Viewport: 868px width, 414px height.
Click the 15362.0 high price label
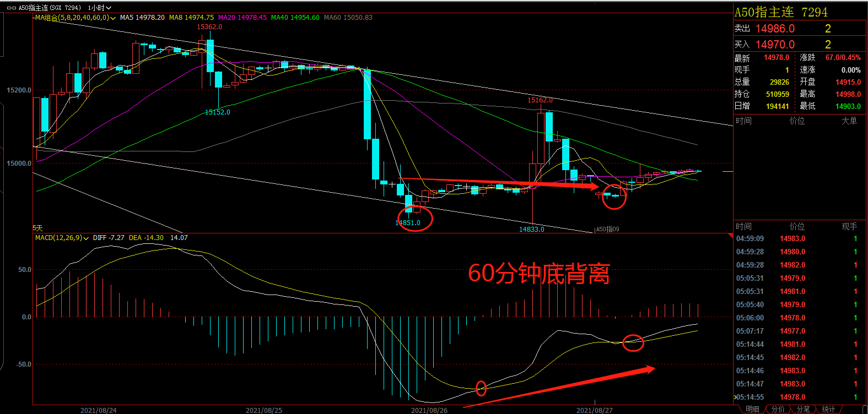click(x=209, y=27)
